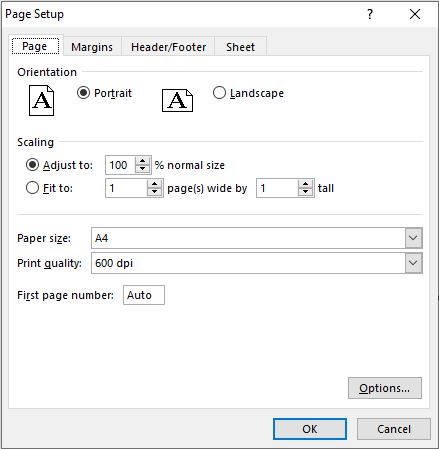Click the question mark help icon
Viewport: 439px width, 449px height.
370,14
